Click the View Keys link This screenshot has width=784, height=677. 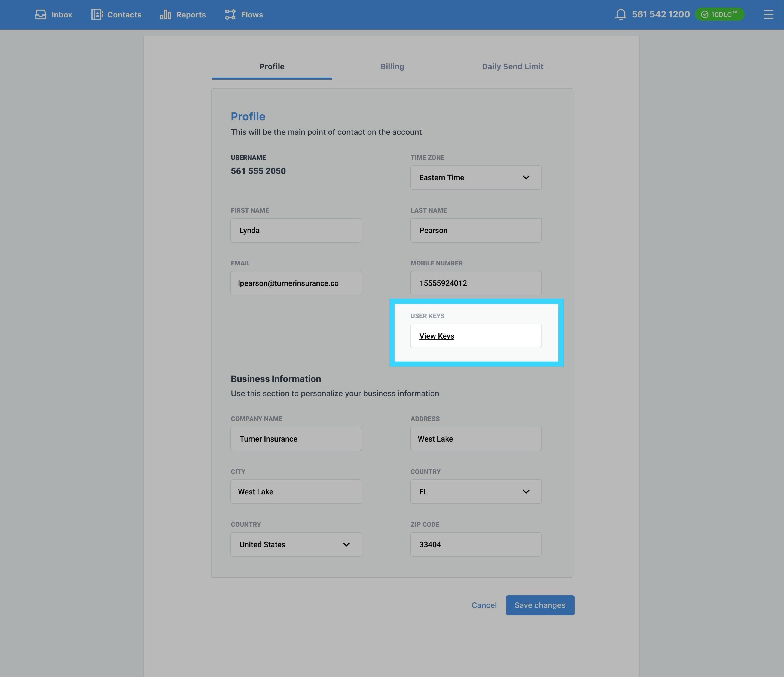point(436,336)
